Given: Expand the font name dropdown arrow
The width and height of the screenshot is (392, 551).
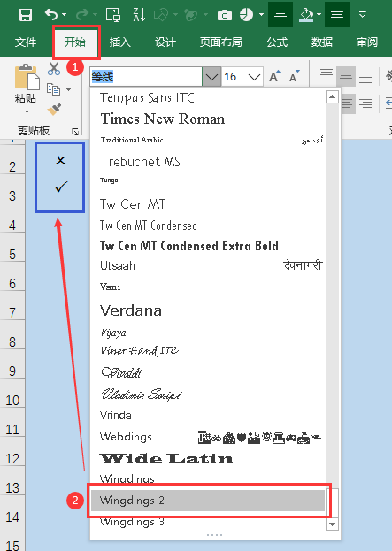Looking at the screenshot, I should coord(211,76).
